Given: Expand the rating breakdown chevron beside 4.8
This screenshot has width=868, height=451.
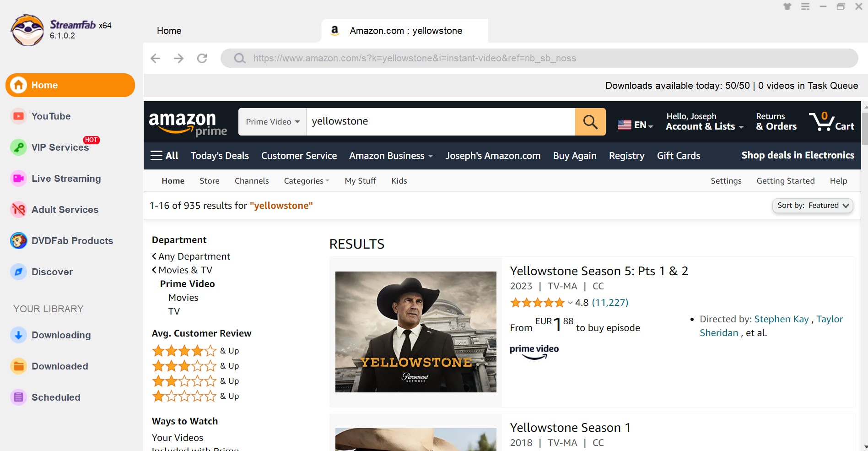Looking at the screenshot, I should 570,303.
